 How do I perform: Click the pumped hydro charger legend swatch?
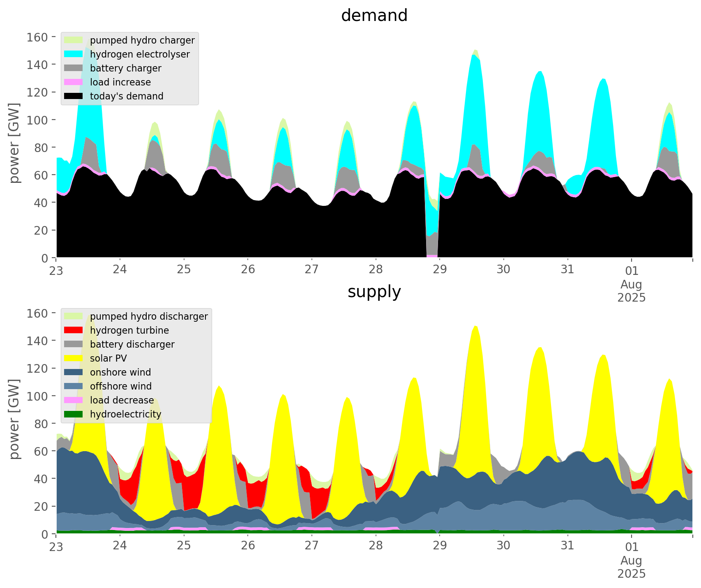[x=74, y=40]
